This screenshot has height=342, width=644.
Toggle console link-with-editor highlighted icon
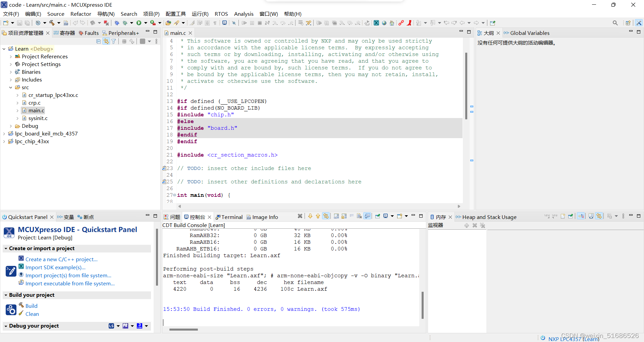coord(326,216)
